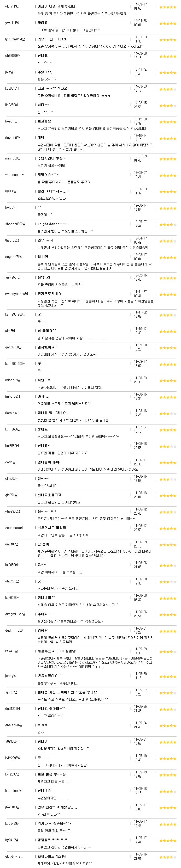
Task: Click the three-star rating beside rlarnjs's review
Action: point(168,414)
